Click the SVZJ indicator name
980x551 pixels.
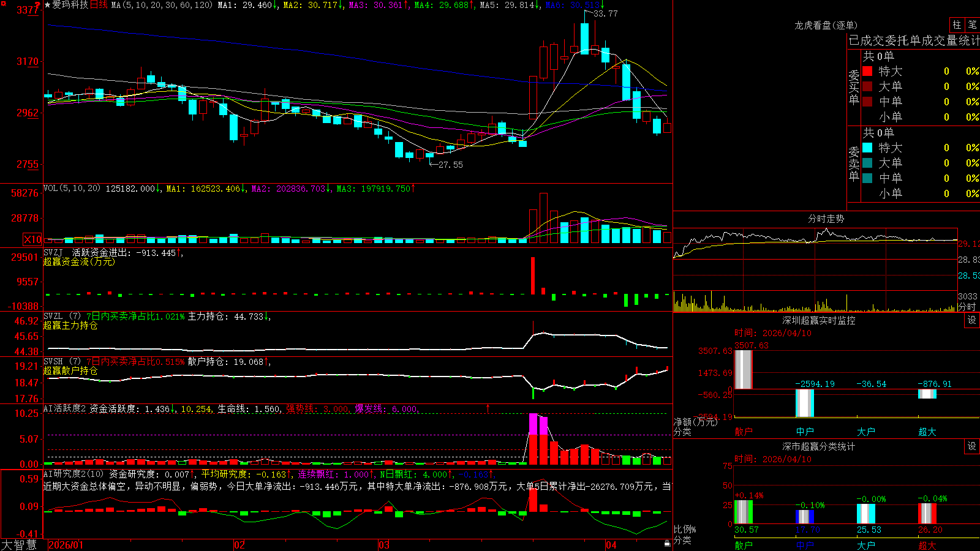[x=53, y=252]
